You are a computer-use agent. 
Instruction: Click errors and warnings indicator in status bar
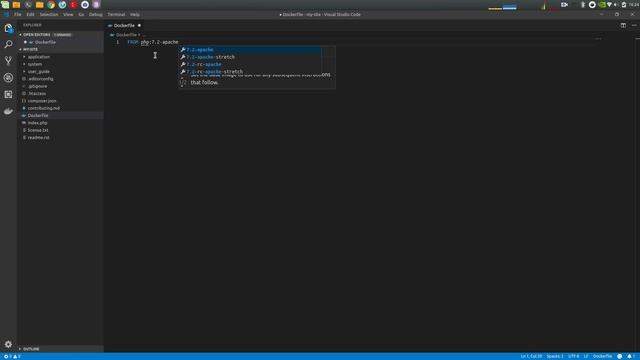[12, 356]
